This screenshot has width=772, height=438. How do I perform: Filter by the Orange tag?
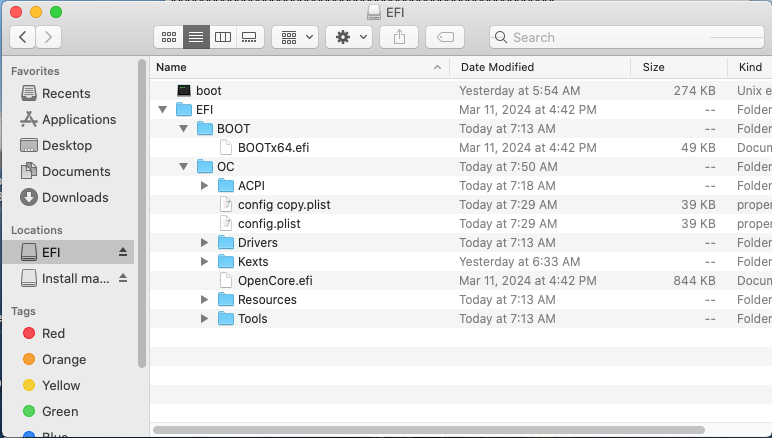(54, 360)
